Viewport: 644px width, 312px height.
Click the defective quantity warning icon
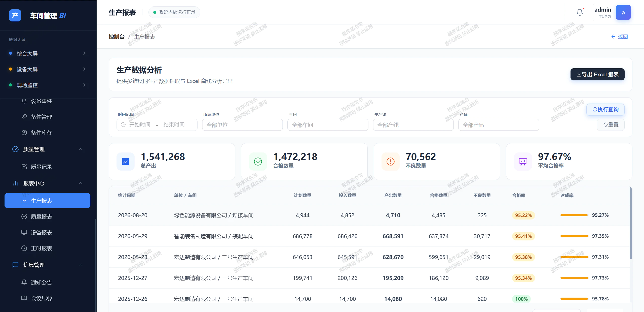pos(391,162)
